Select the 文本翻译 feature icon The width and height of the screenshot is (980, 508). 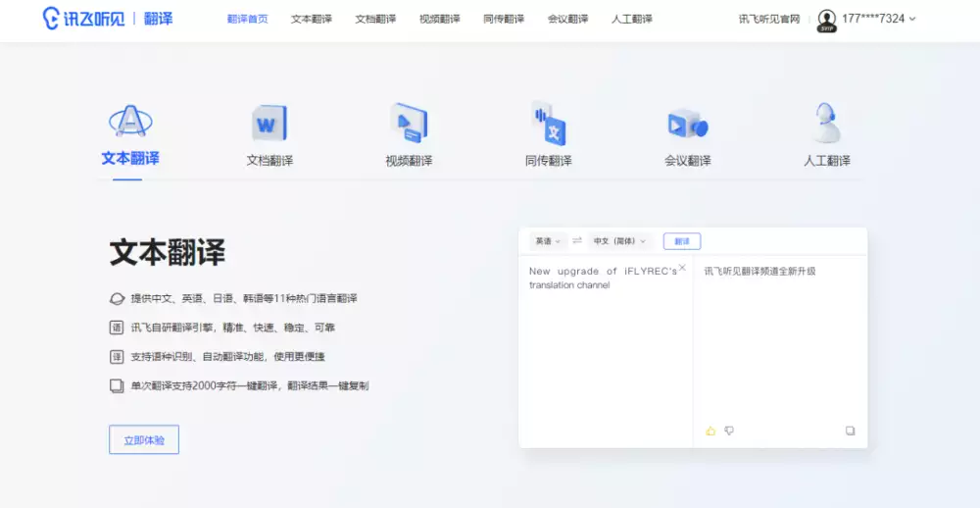point(130,121)
